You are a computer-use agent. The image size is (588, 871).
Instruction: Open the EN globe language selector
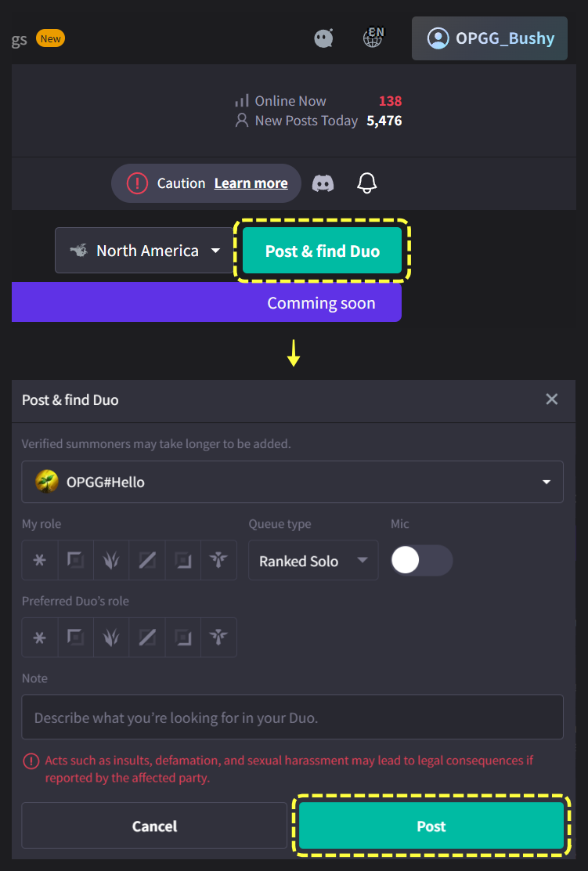coord(374,38)
